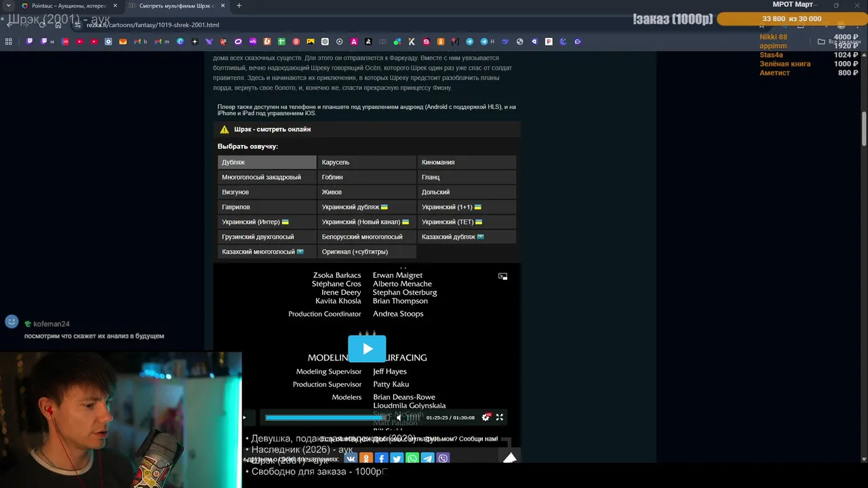
Task: Select the Киномания voice-over option
Action: (x=467, y=163)
